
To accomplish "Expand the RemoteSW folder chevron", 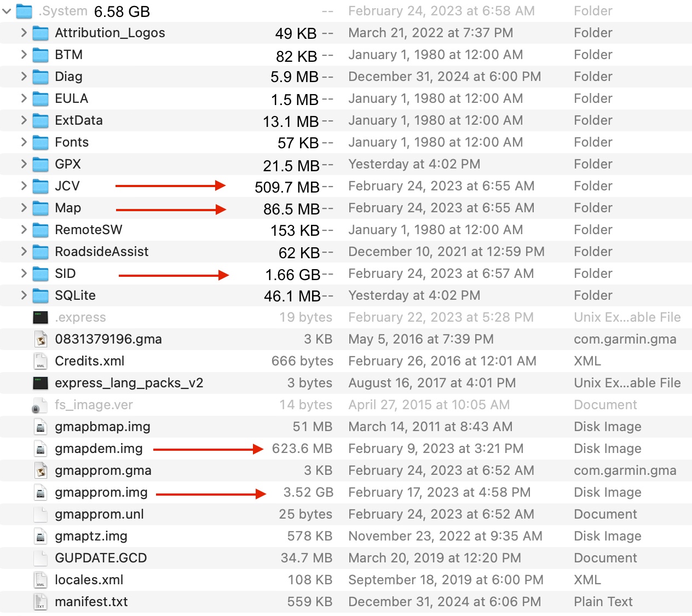I will [x=24, y=230].
